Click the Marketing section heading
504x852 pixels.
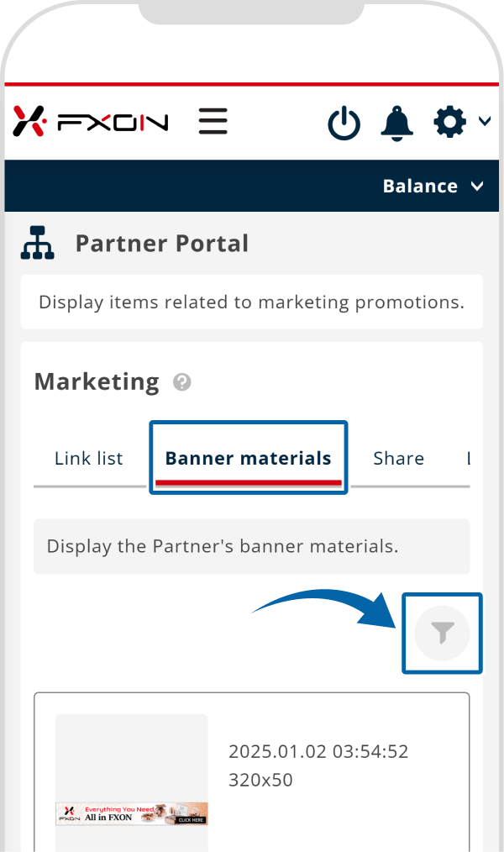click(97, 382)
